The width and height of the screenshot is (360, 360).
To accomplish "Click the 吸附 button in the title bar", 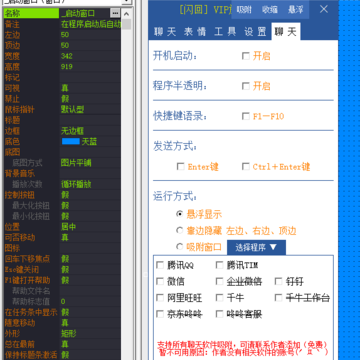I will (244, 10).
